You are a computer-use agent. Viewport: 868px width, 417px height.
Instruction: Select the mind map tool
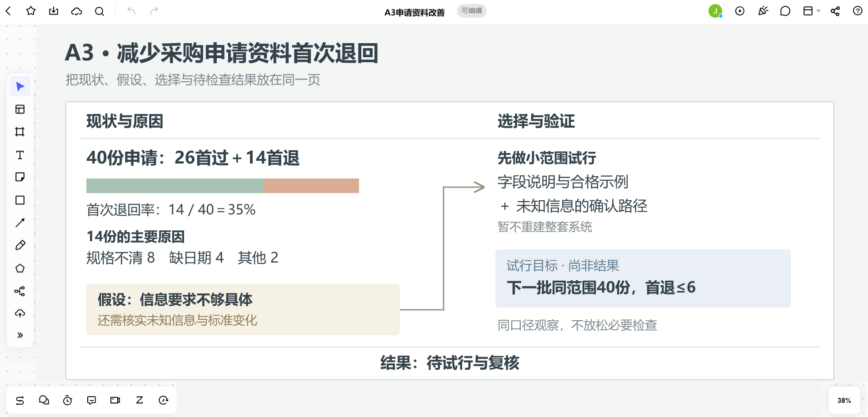tap(20, 291)
